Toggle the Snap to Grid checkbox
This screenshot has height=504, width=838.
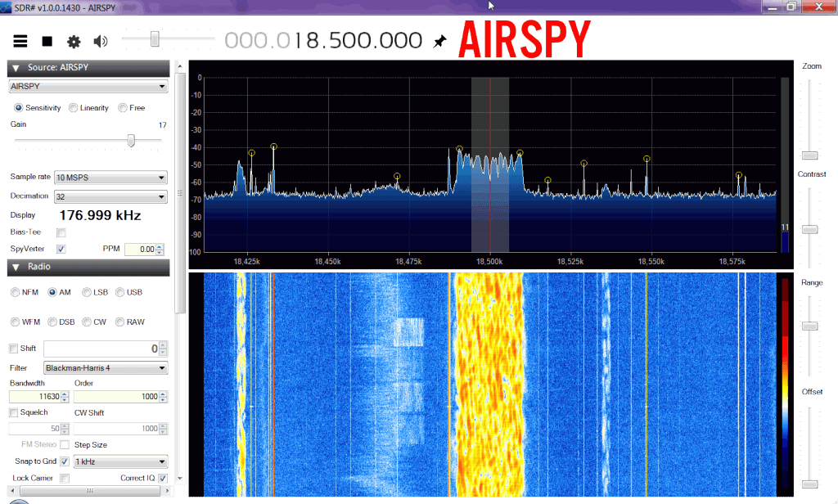tap(64, 461)
